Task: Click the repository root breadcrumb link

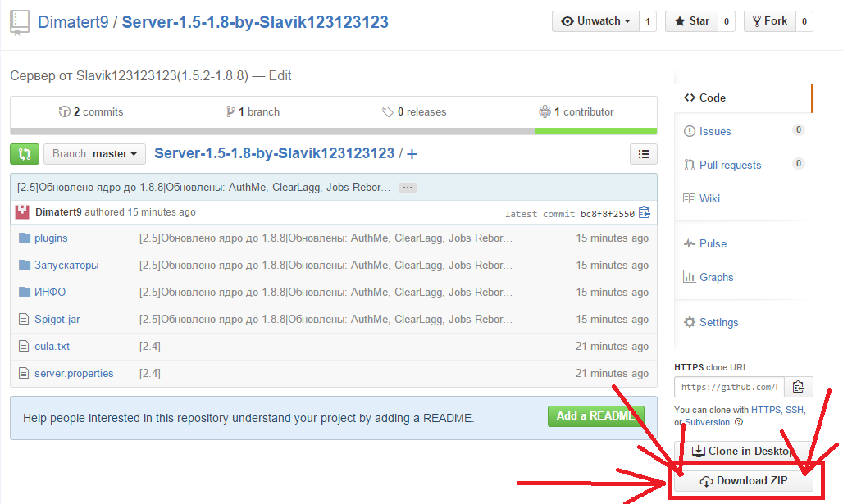Action: coord(274,153)
